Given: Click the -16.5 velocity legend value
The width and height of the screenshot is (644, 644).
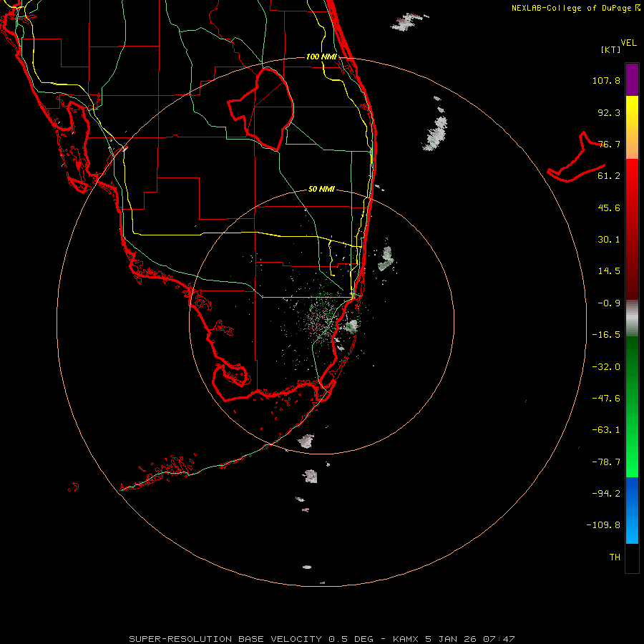Looking at the screenshot, I should [x=606, y=335].
